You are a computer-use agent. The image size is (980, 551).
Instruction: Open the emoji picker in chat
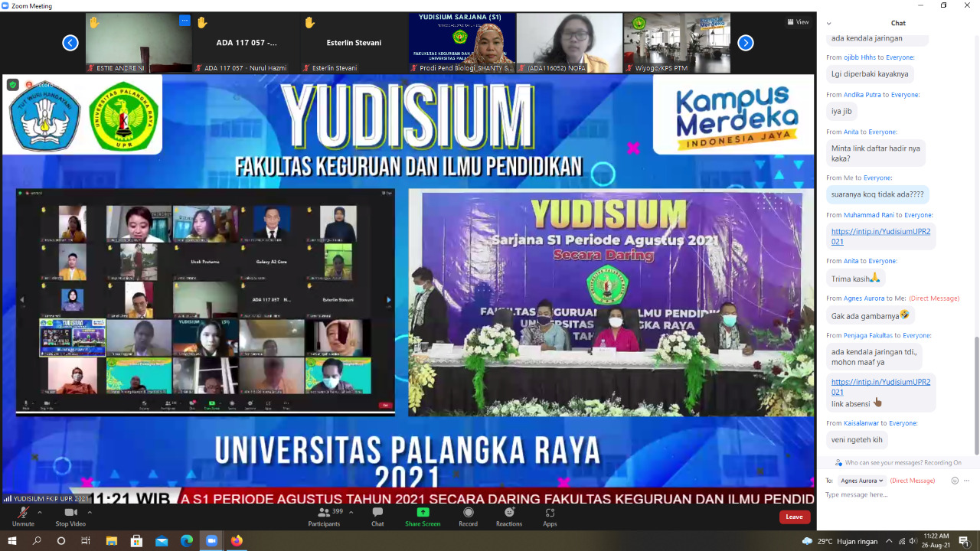[x=954, y=481]
